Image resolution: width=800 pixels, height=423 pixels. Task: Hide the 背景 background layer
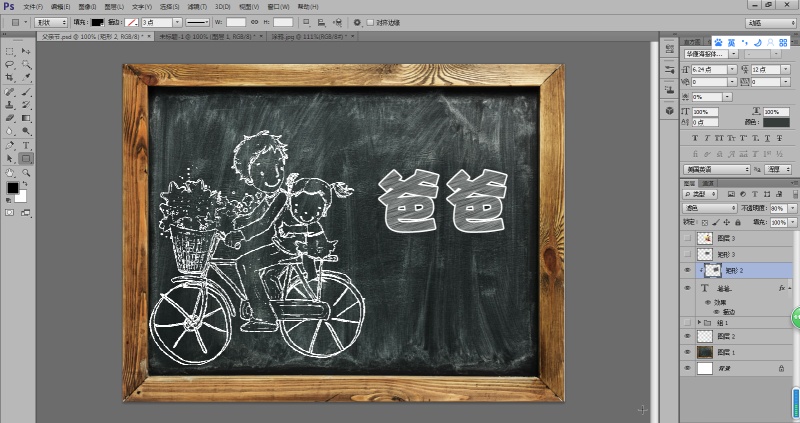click(x=688, y=368)
